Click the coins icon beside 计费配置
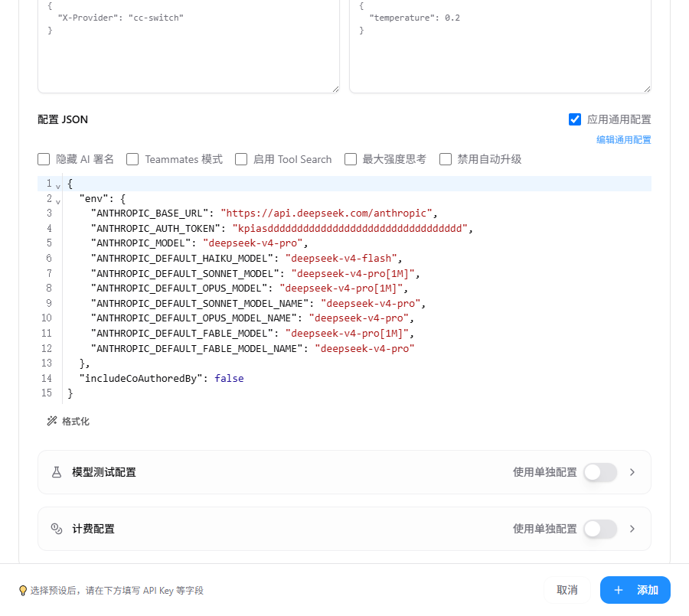The image size is (689, 616). [57, 529]
